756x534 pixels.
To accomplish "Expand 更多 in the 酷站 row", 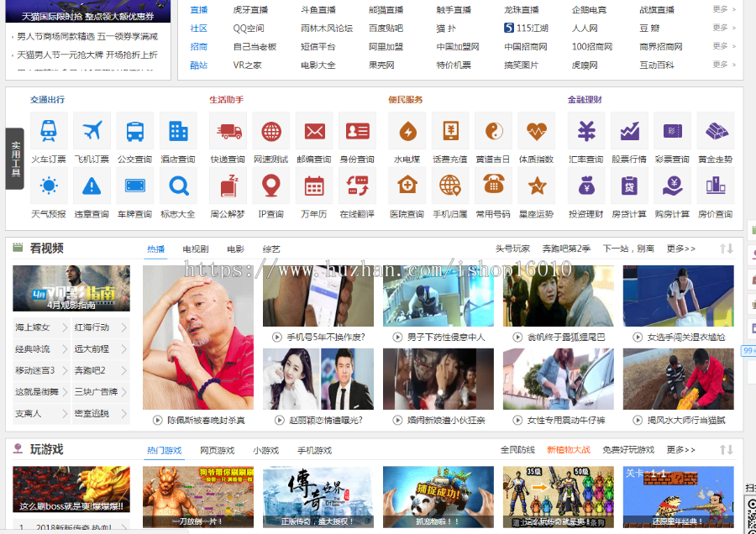I will (724, 64).
